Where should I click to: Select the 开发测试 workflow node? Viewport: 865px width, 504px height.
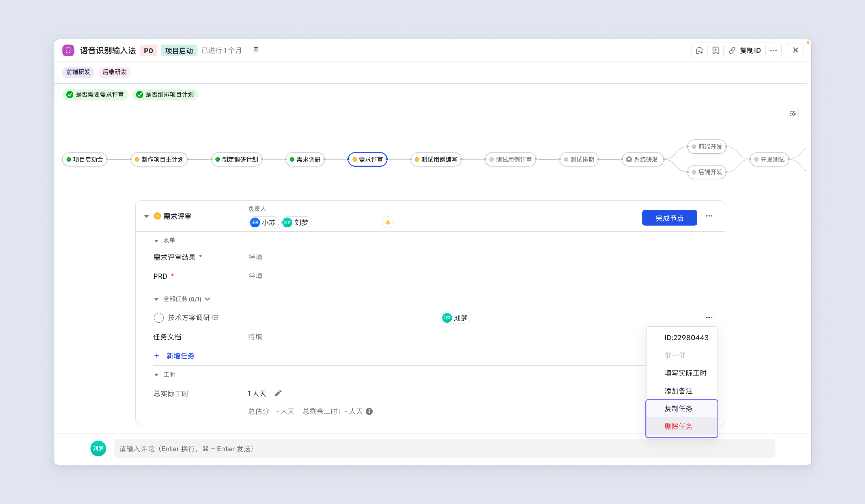click(x=769, y=159)
